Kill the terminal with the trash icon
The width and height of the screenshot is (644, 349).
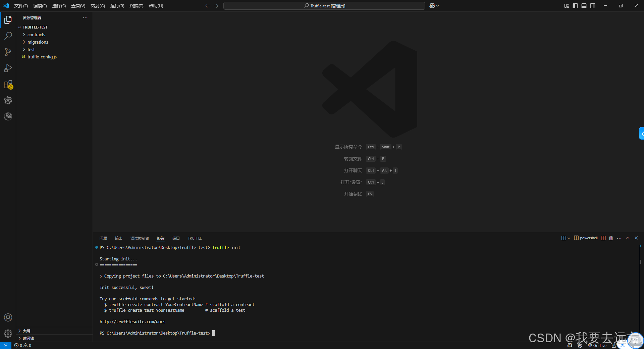[x=611, y=238]
